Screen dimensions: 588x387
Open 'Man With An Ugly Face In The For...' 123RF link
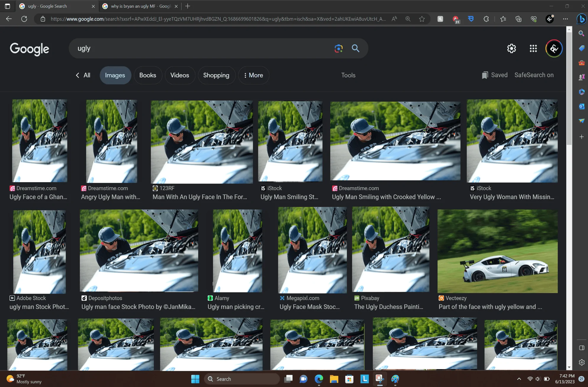[200, 197]
